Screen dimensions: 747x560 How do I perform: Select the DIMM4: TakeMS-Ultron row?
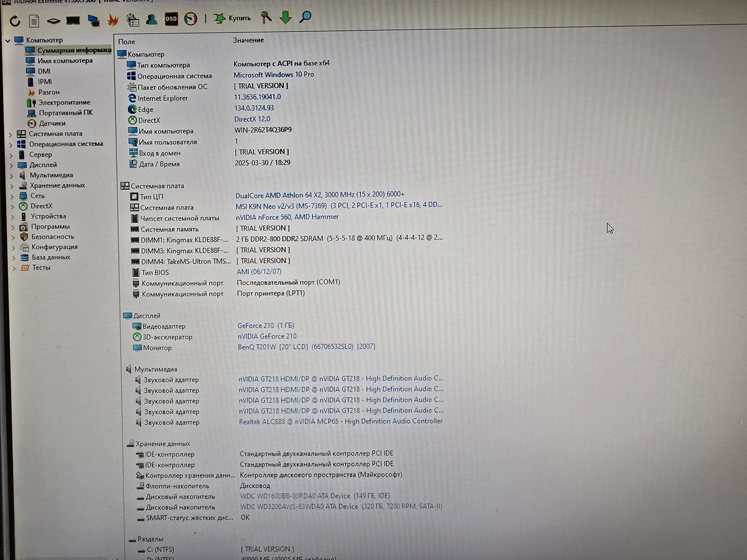tap(211, 261)
